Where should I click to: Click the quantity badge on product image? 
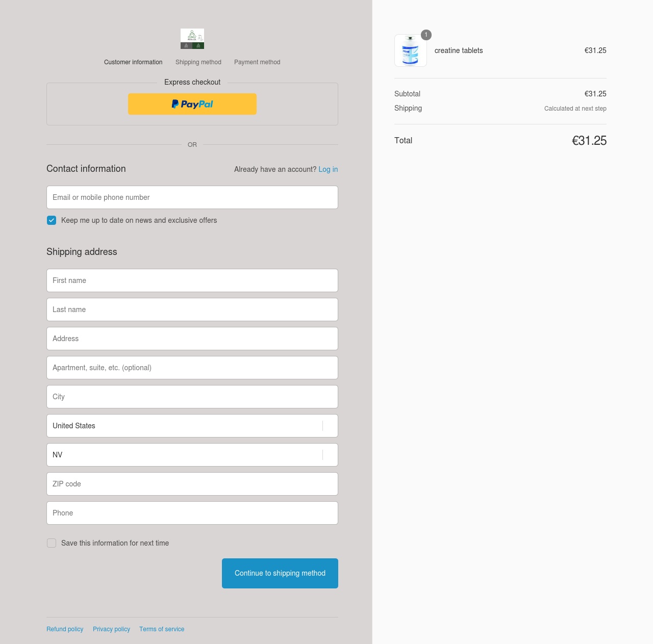click(x=426, y=35)
